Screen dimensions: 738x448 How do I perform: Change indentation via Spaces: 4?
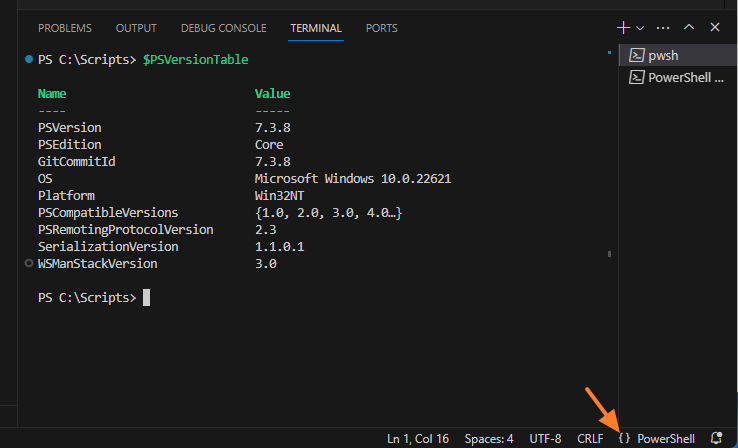coord(489,439)
